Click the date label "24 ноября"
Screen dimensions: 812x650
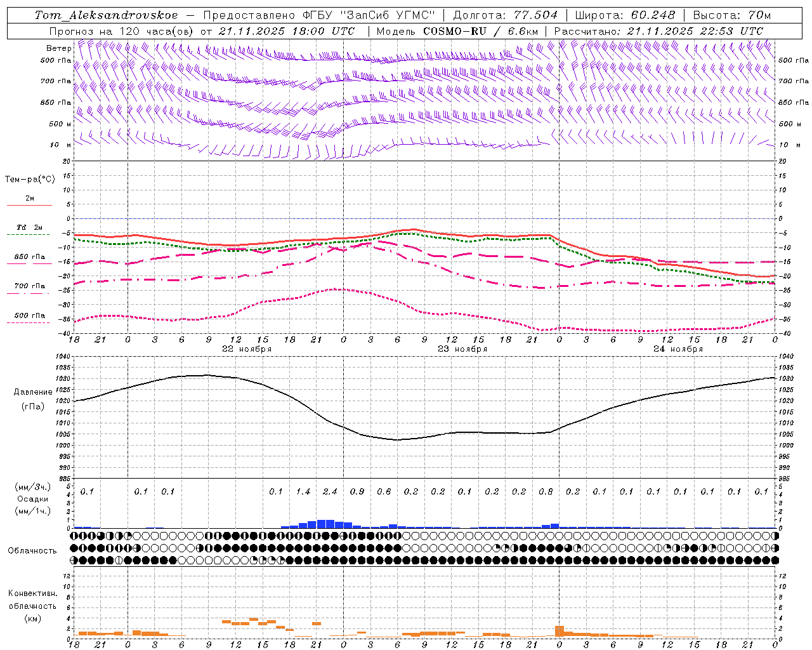pyautogui.click(x=678, y=349)
